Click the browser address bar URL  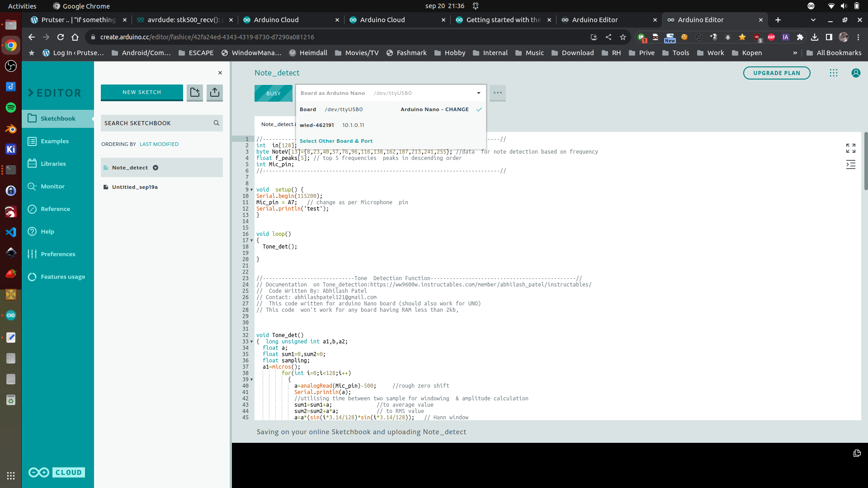click(x=207, y=37)
